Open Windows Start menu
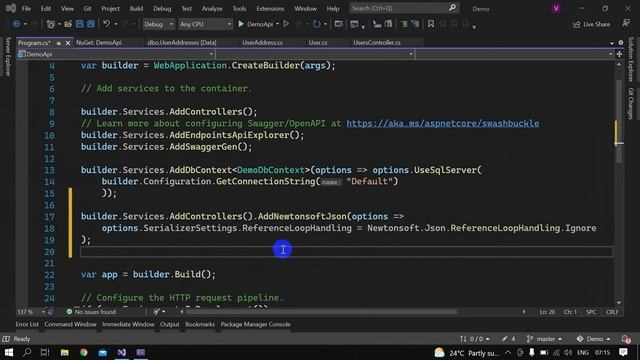This screenshot has height=360, width=640. click(x=9, y=352)
